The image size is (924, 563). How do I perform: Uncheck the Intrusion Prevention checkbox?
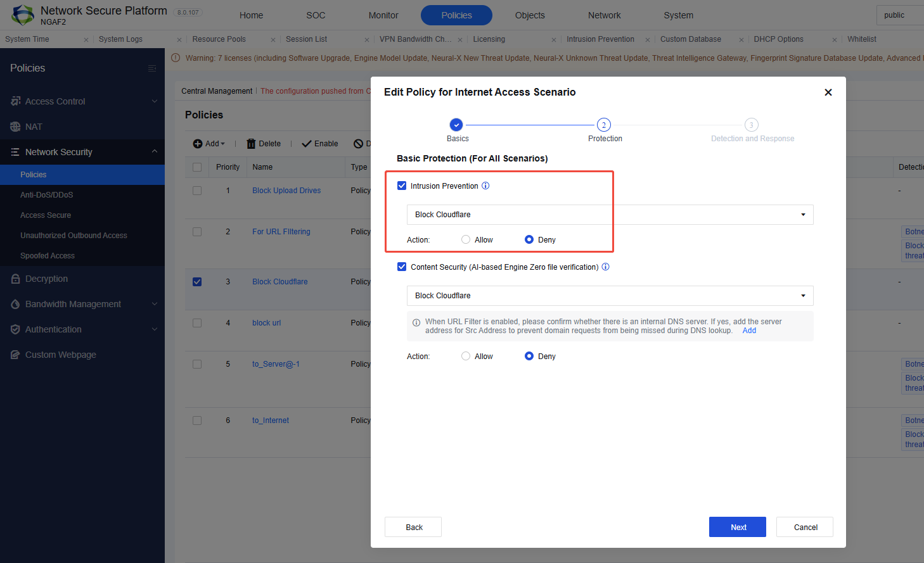click(402, 186)
